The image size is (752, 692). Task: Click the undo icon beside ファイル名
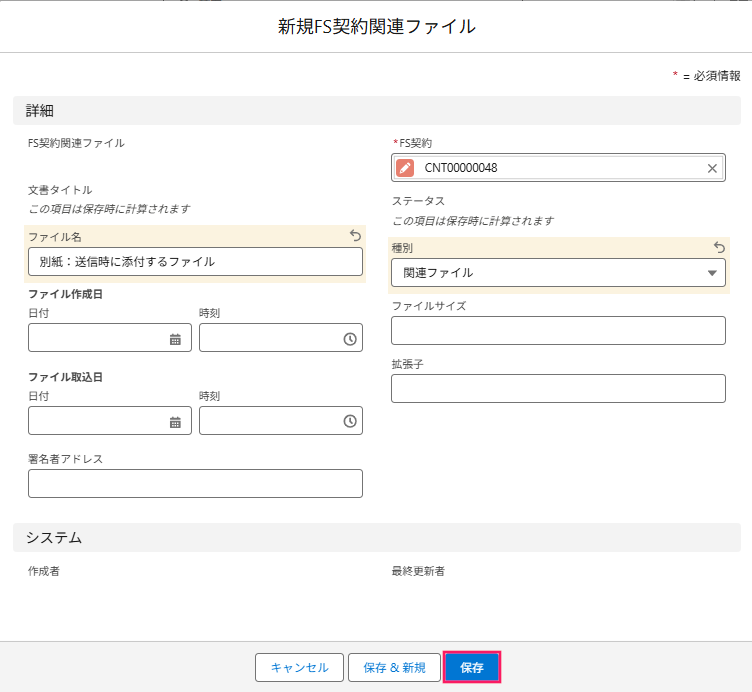355,235
